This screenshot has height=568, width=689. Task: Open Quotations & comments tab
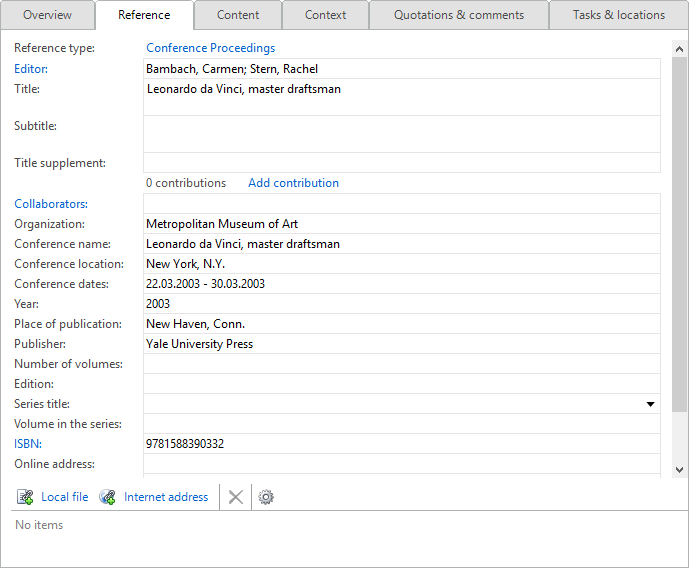(459, 15)
